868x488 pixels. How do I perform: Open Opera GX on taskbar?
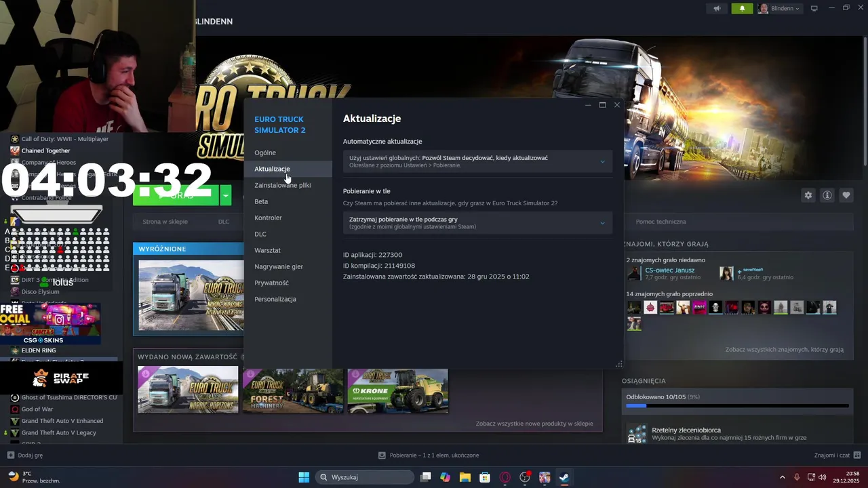(505, 477)
